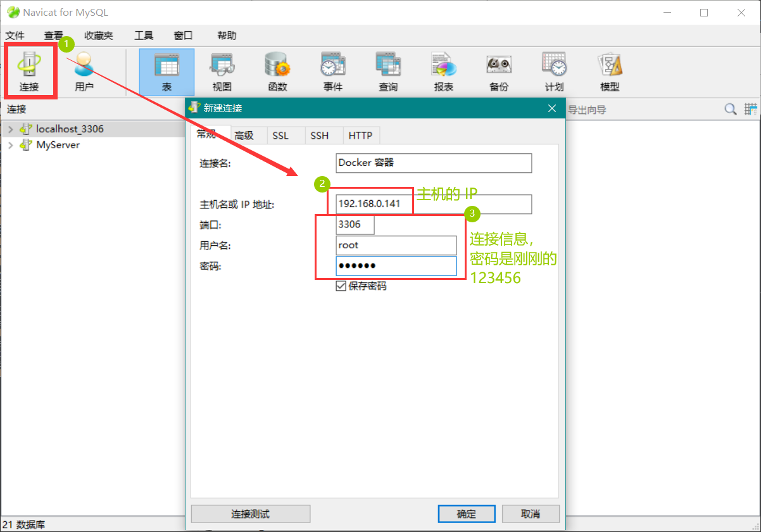Toggle the Save Password (保存密码) checkbox
Image resolution: width=761 pixels, height=532 pixels.
[341, 286]
